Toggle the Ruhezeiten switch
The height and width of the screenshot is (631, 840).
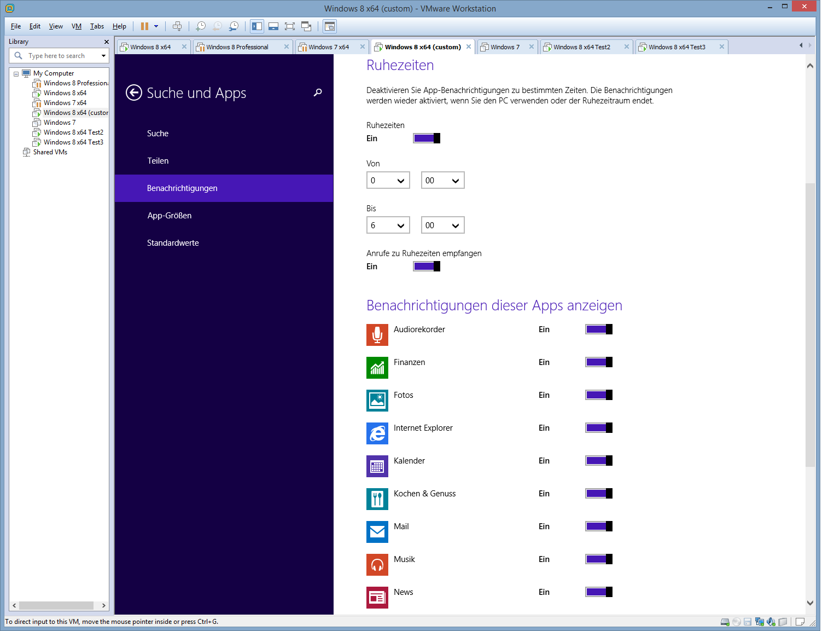[x=427, y=138]
